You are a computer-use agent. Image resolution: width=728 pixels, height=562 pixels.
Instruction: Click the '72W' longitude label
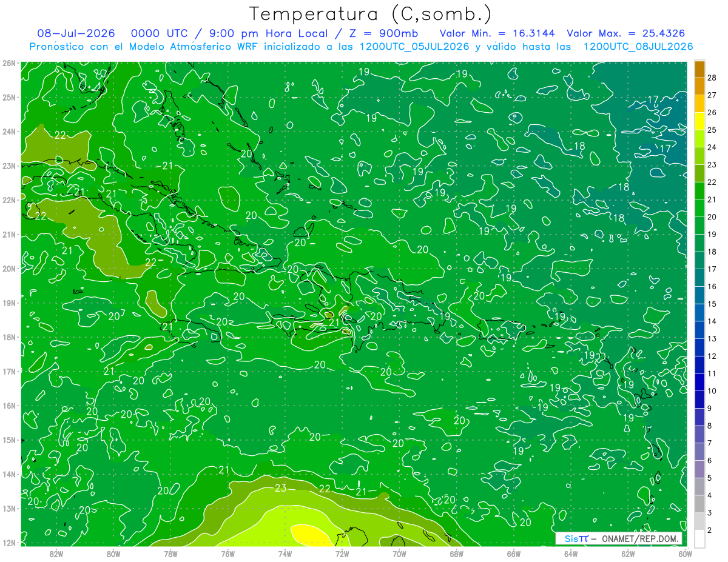(x=342, y=554)
